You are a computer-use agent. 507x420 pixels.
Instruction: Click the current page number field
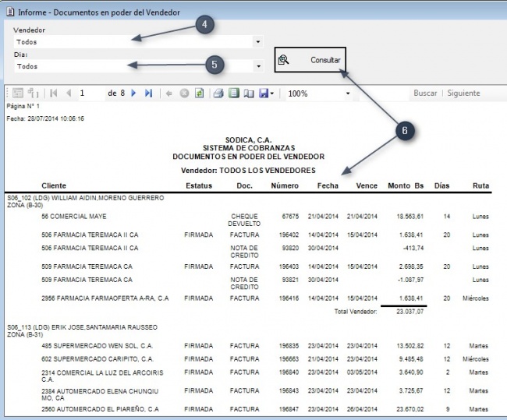[x=91, y=94]
